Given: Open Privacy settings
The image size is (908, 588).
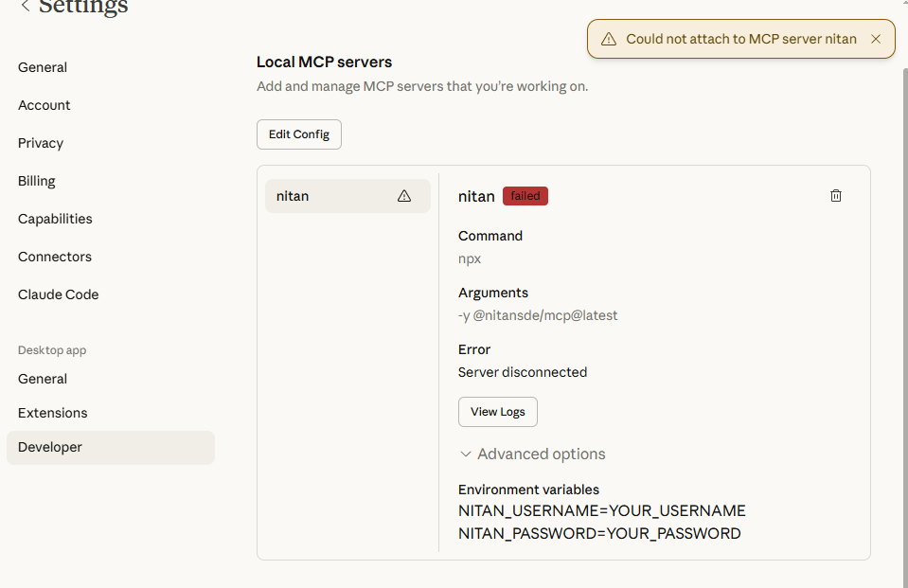Looking at the screenshot, I should (41, 143).
